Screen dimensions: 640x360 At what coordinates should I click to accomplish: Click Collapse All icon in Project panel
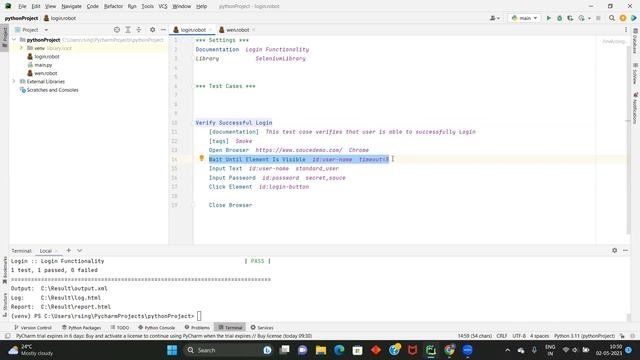pyautogui.click(x=139, y=30)
